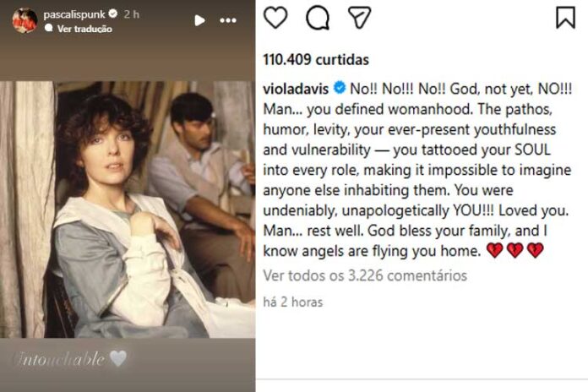Save the post with the bookmark icon
588x392 pixels.
click(565, 18)
